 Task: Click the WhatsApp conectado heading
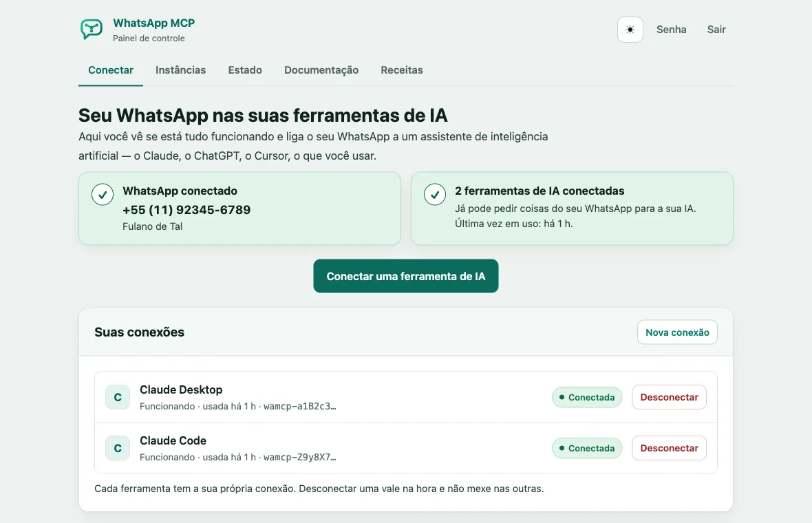click(180, 191)
